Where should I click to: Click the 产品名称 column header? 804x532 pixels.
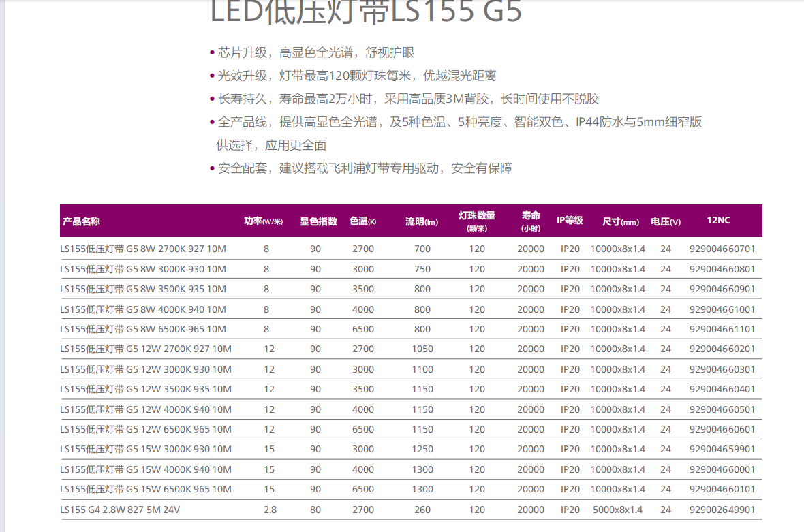(82, 221)
